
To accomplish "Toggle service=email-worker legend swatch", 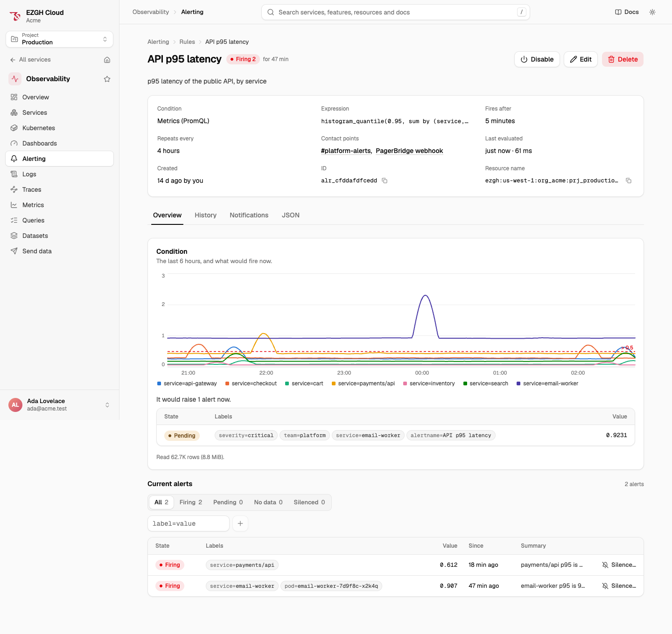I will 518,383.
